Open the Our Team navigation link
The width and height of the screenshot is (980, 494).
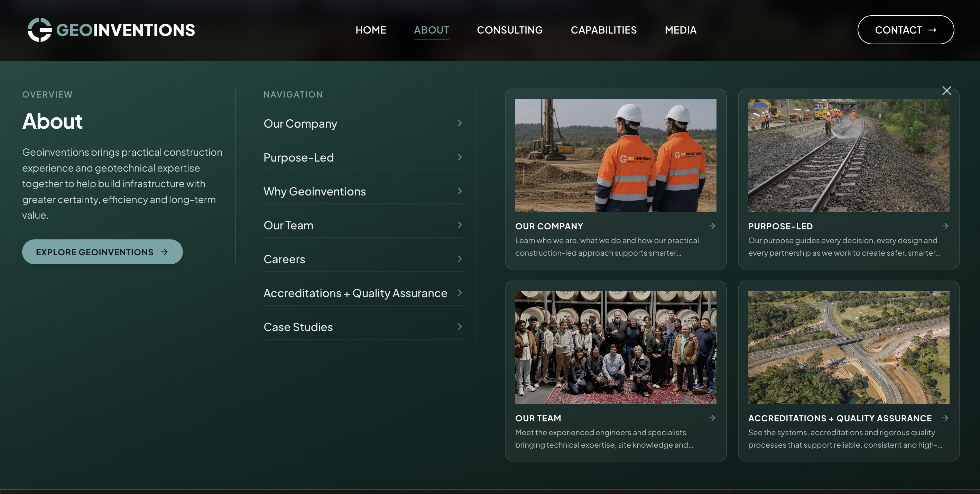[288, 225]
